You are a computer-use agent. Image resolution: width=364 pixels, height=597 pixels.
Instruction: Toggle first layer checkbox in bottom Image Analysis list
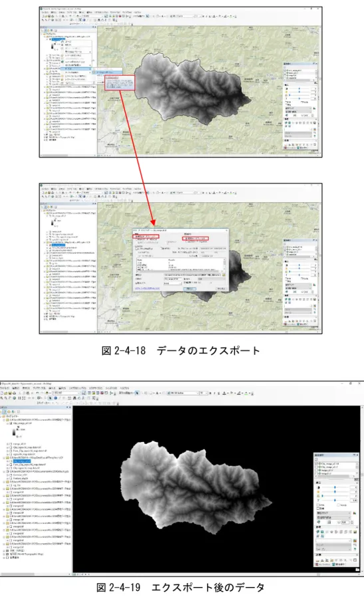pyautogui.click(x=315, y=464)
